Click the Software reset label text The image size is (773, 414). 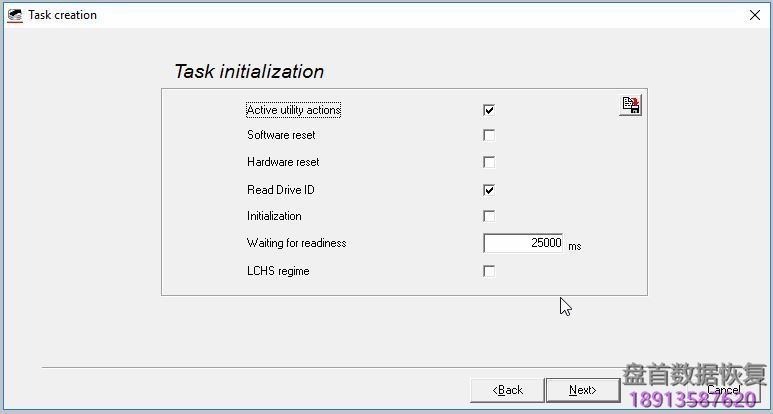click(281, 135)
